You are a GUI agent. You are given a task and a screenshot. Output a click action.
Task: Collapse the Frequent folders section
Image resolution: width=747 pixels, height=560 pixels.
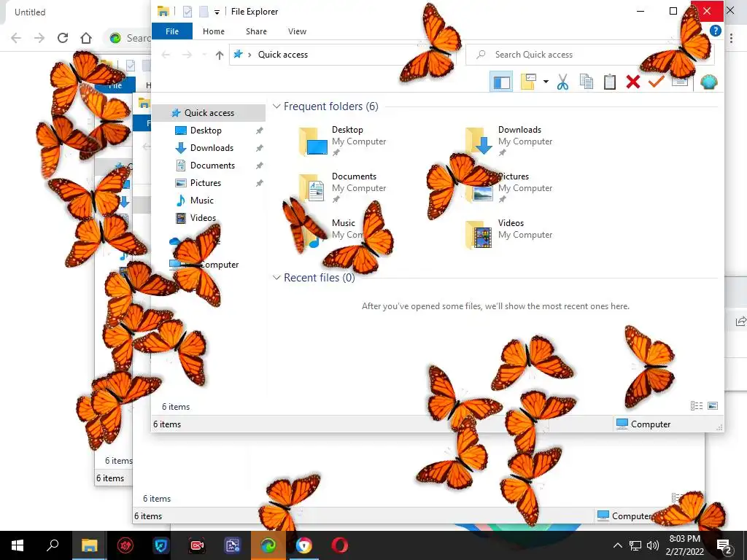click(x=276, y=106)
